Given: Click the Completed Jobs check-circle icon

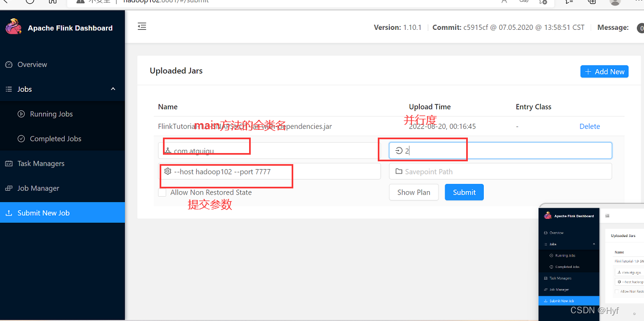Looking at the screenshot, I should click(x=22, y=139).
